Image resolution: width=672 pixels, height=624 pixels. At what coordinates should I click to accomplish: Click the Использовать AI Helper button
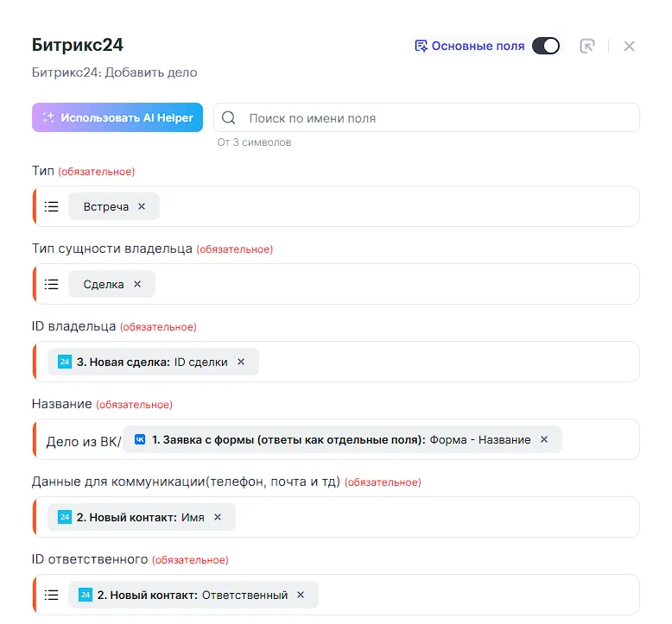tap(117, 117)
